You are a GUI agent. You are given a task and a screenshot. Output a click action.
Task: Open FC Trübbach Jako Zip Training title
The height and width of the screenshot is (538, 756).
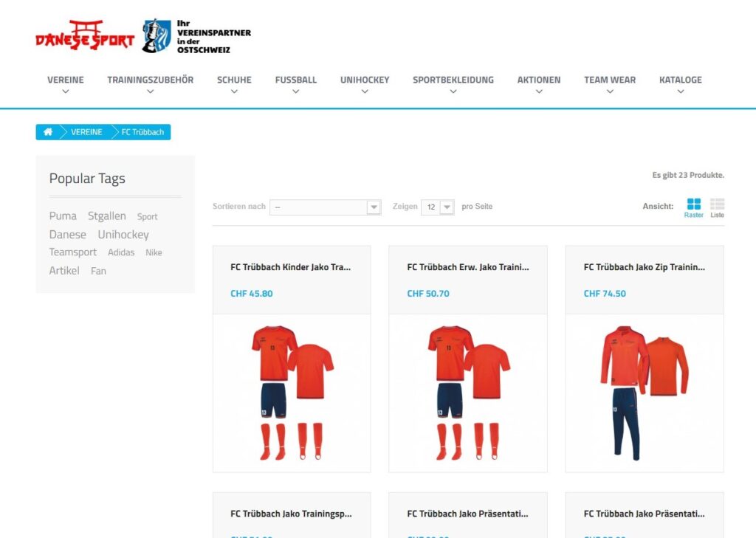pos(644,267)
